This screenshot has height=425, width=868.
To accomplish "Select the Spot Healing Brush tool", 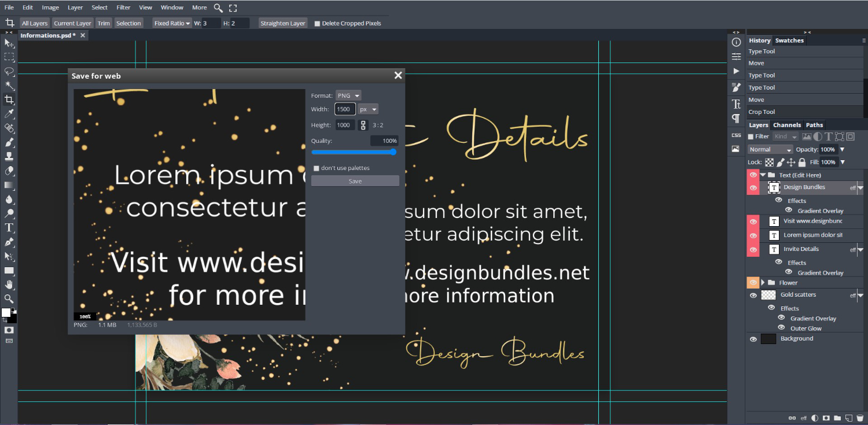I will (9, 128).
